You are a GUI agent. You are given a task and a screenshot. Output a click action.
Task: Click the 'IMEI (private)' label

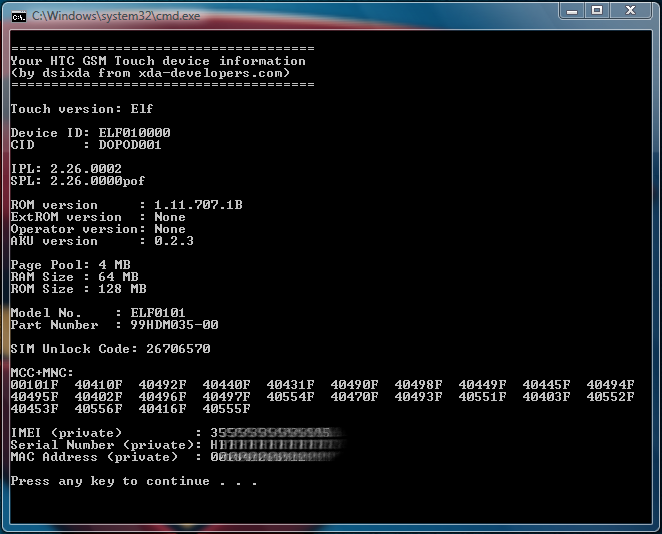point(62,433)
